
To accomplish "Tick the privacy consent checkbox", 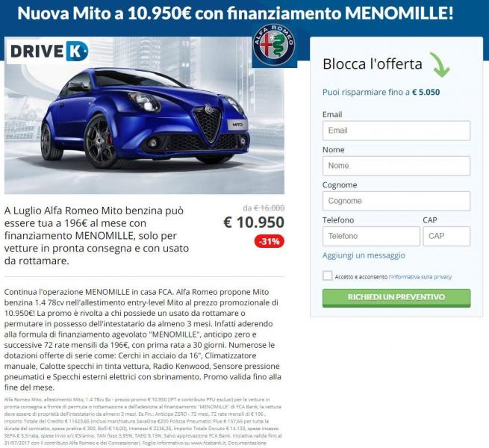I will [x=328, y=276].
